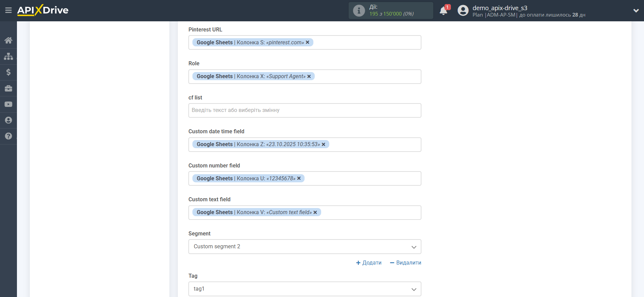Click the actions info icon
The width and height of the screenshot is (644, 297).
[x=359, y=10]
